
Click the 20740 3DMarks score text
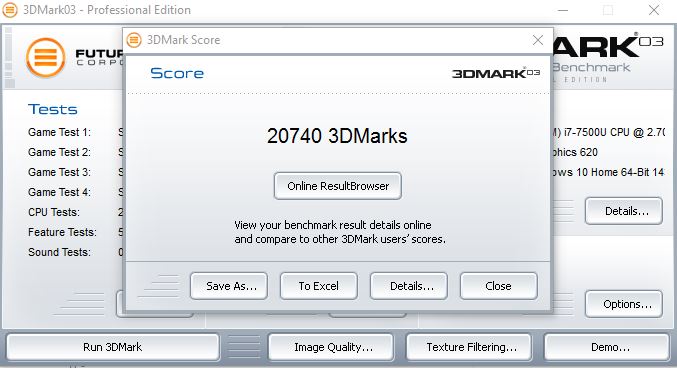pos(337,136)
